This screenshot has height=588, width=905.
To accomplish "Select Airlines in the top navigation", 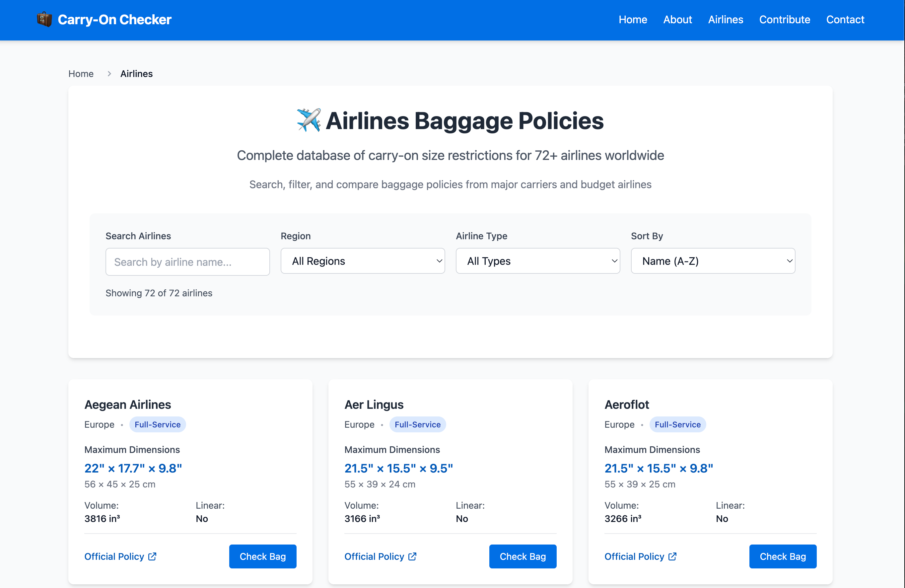I will tap(725, 19).
